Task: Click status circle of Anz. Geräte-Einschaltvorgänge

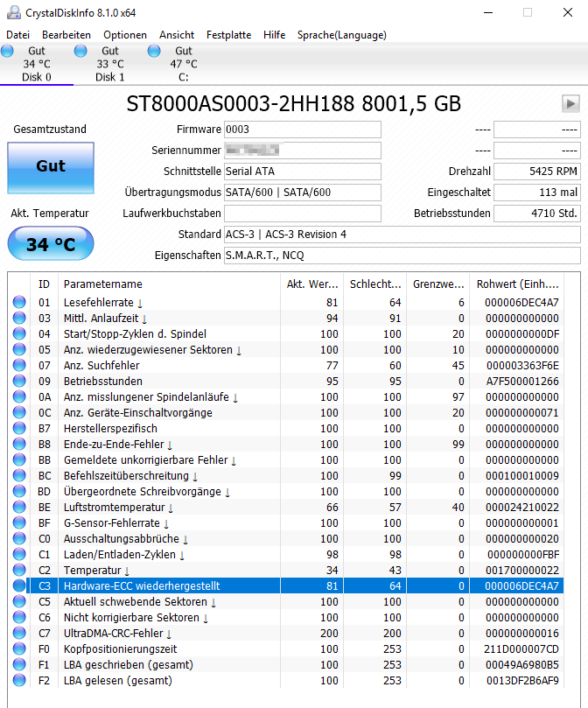Action: tap(19, 412)
